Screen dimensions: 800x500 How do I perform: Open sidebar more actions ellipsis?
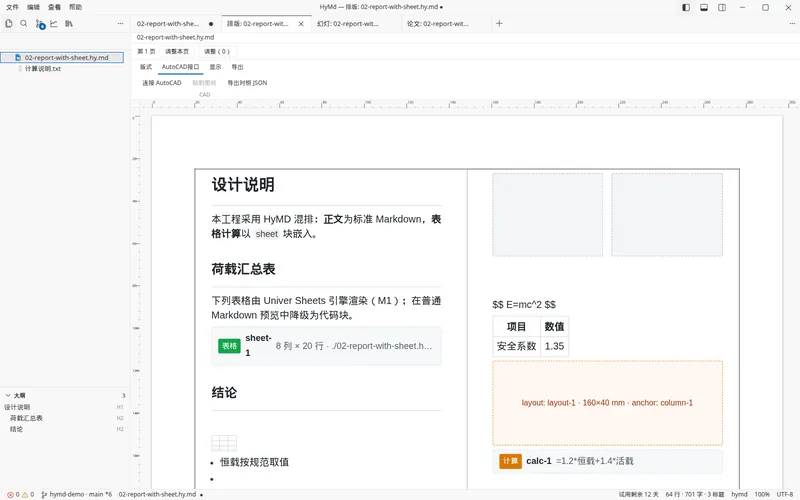[120, 23]
